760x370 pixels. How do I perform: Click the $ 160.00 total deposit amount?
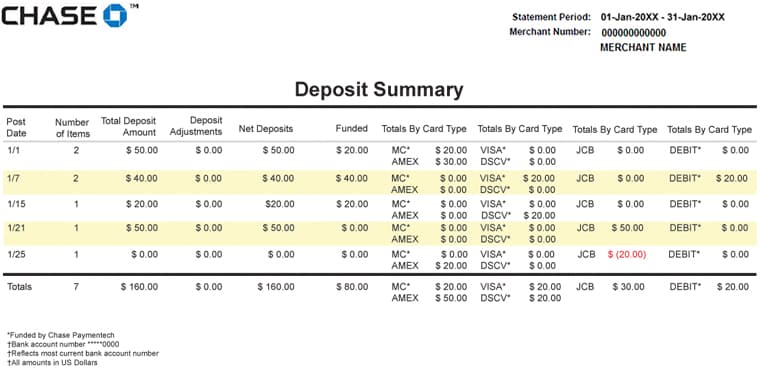click(140, 287)
